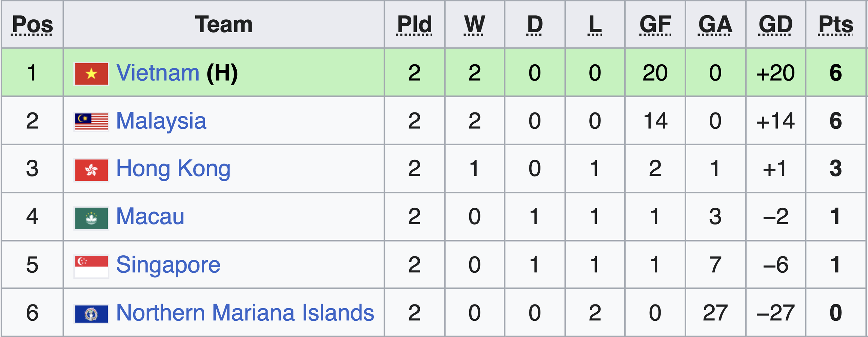
Task: Click Vietnam's +20 goal difference cell
Action: click(775, 73)
